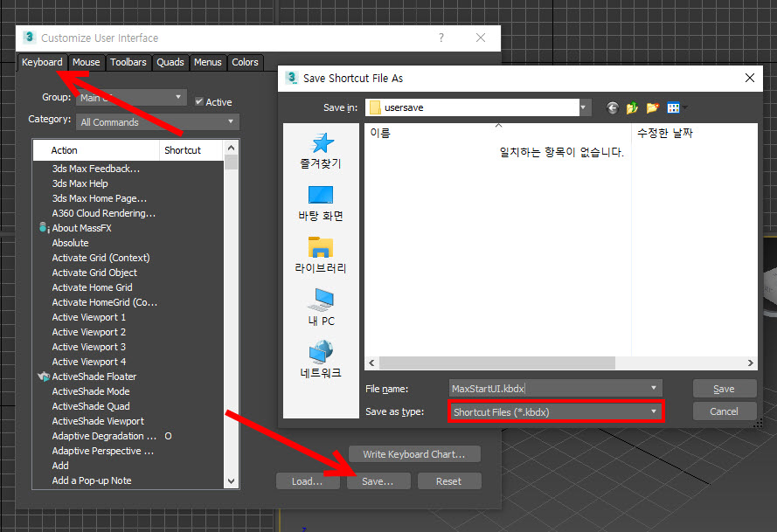
Task: Switch to the Toolbars tab
Action: click(x=128, y=62)
